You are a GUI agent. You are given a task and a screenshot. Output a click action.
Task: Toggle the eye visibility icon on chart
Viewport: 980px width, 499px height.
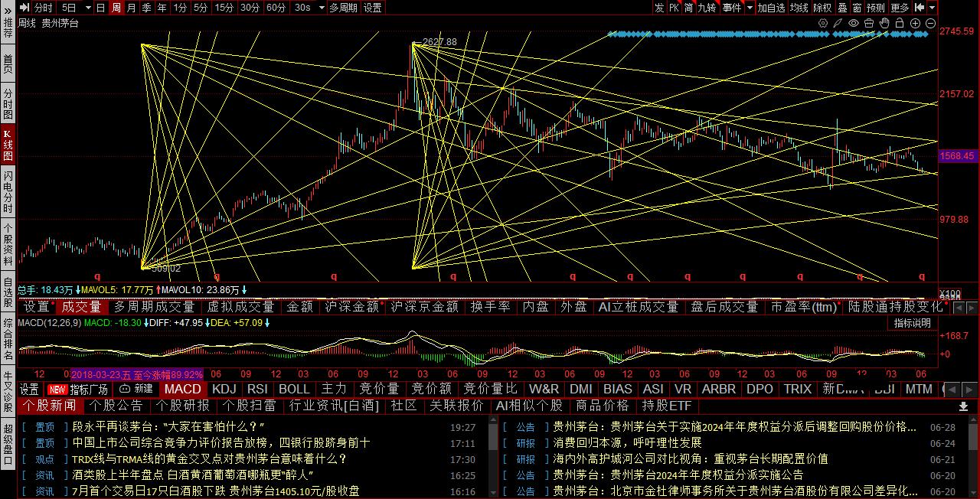click(x=854, y=24)
